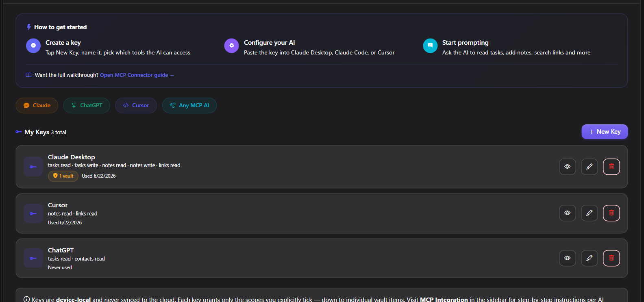This screenshot has width=644, height=302.
Task: Click the '3 total' count text
Action: (59, 133)
